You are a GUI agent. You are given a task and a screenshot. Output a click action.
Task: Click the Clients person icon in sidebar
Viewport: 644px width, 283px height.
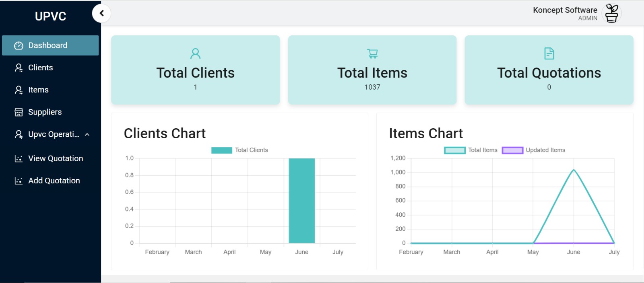19,68
